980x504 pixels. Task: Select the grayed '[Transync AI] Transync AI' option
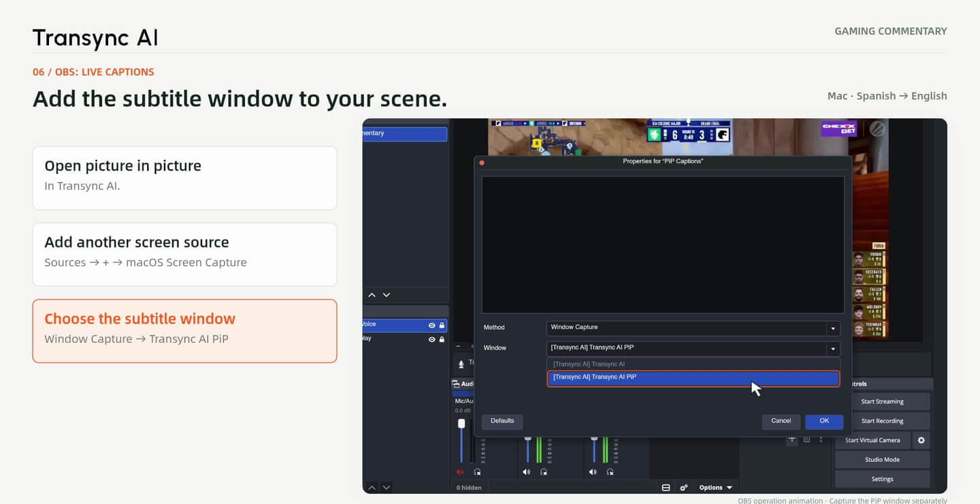(693, 365)
